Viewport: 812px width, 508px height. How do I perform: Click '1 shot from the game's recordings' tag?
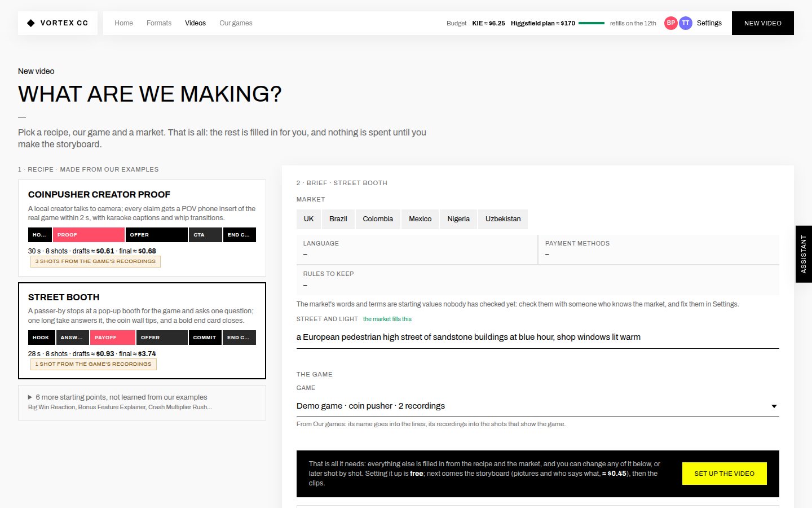coord(94,364)
